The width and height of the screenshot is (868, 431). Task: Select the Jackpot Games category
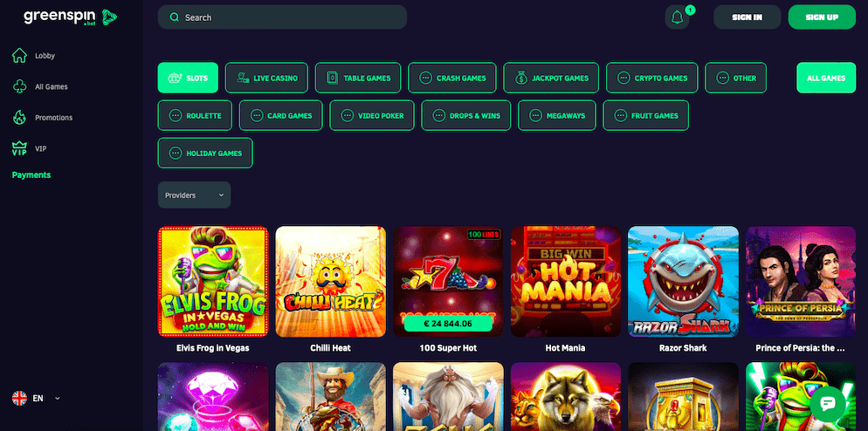[x=551, y=78]
